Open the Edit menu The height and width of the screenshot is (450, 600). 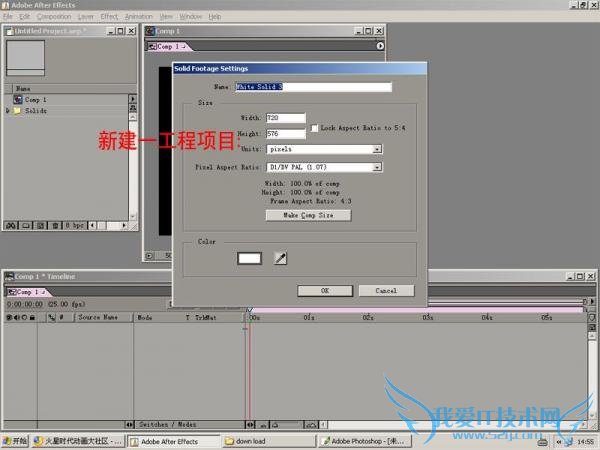24,16
